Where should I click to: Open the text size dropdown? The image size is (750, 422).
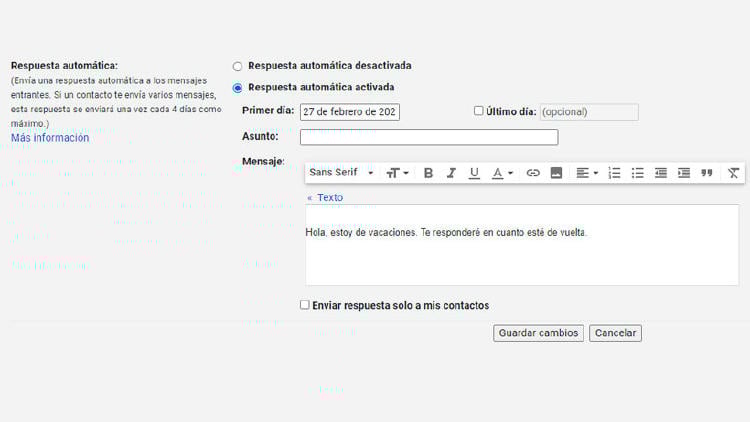(397, 173)
